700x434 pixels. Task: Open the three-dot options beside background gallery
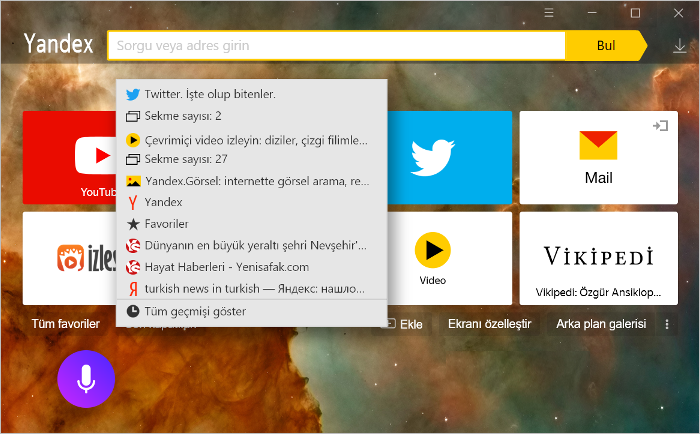[667, 324]
